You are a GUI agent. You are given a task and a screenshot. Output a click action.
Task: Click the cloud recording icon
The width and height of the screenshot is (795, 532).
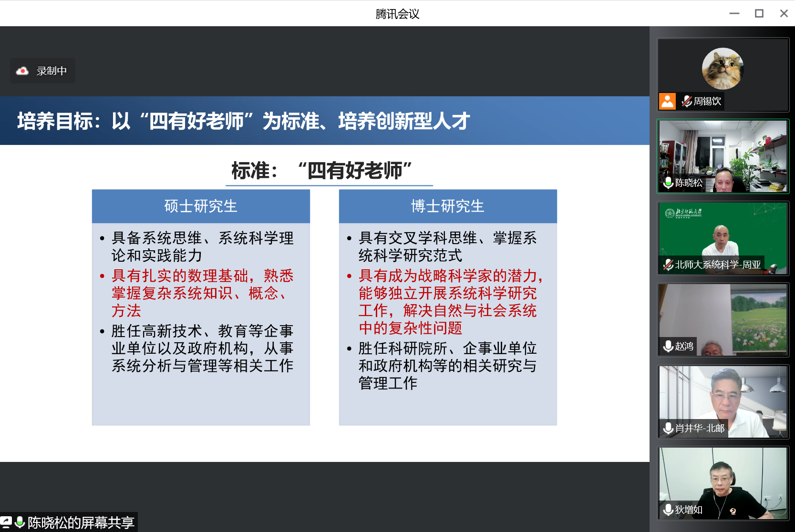tap(22, 71)
